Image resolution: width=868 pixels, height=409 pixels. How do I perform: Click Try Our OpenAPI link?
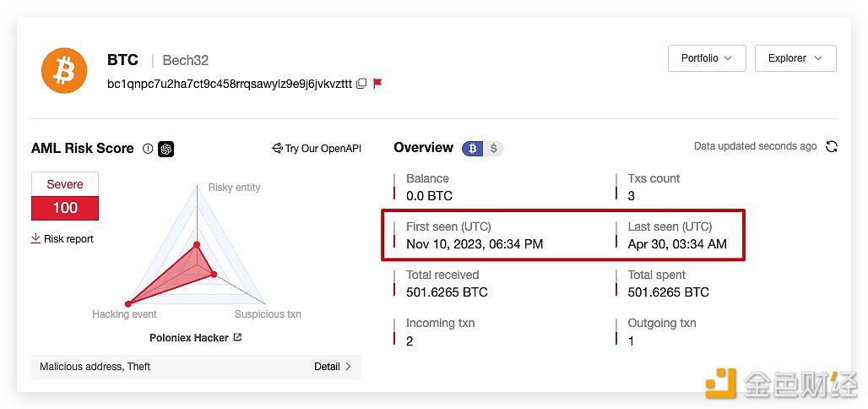(x=317, y=149)
